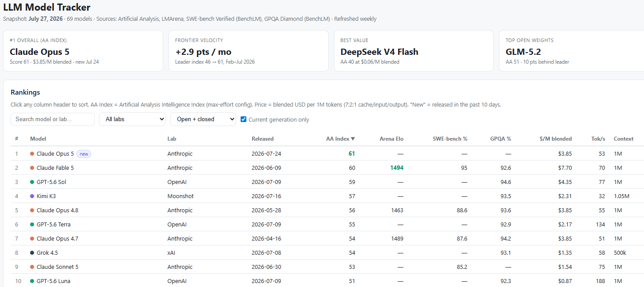Image resolution: width=644 pixels, height=287 pixels.
Task: Click the release date 2026-04-16
Action: (x=266, y=238)
